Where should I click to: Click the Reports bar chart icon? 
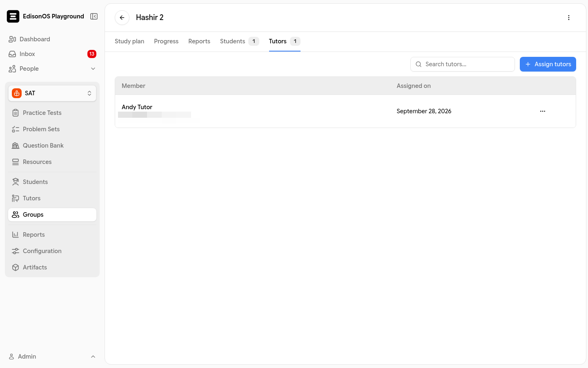point(16,235)
